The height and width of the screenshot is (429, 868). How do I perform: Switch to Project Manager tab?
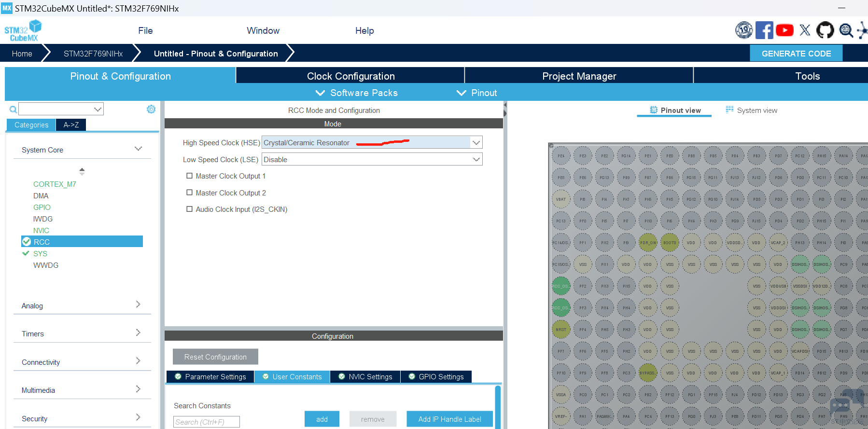point(579,76)
